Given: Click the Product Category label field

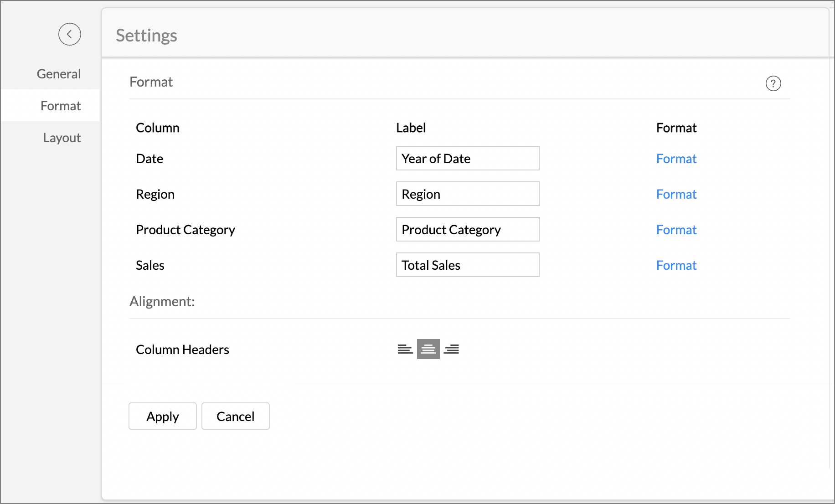Looking at the screenshot, I should (467, 229).
